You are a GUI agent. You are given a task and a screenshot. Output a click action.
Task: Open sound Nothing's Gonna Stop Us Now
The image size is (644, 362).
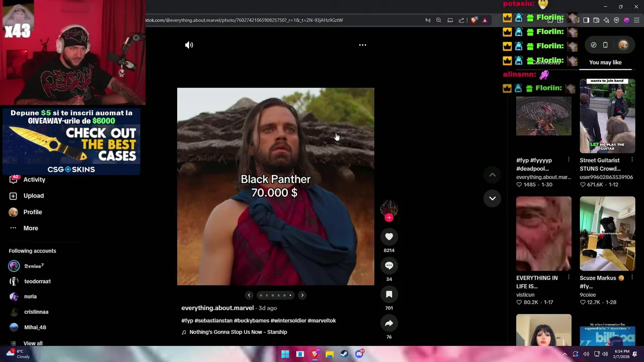click(x=238, y=332)
